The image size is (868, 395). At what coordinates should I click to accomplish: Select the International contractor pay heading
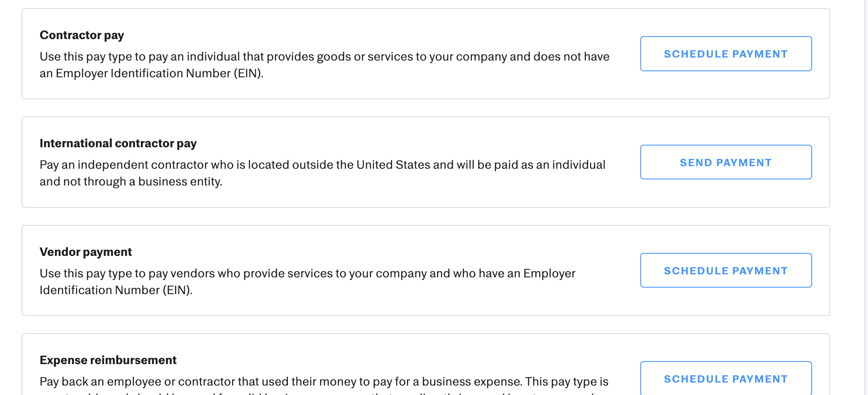tap(118, 143)
